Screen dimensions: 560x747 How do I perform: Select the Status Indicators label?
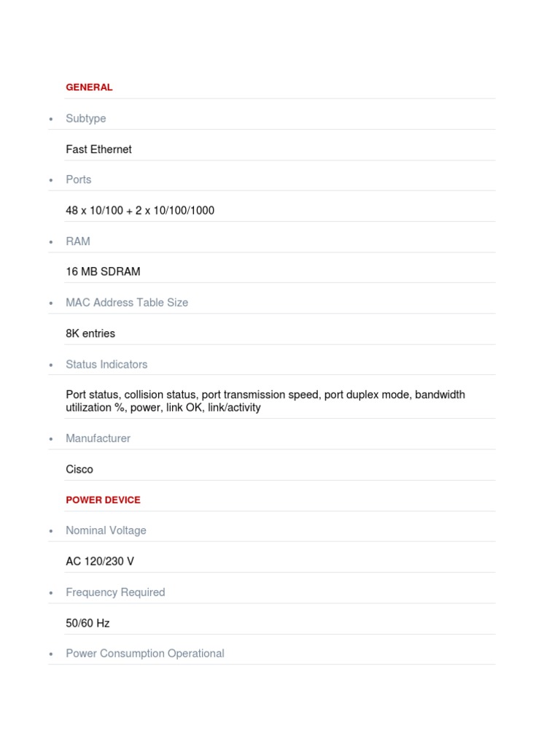coord(106,365)
